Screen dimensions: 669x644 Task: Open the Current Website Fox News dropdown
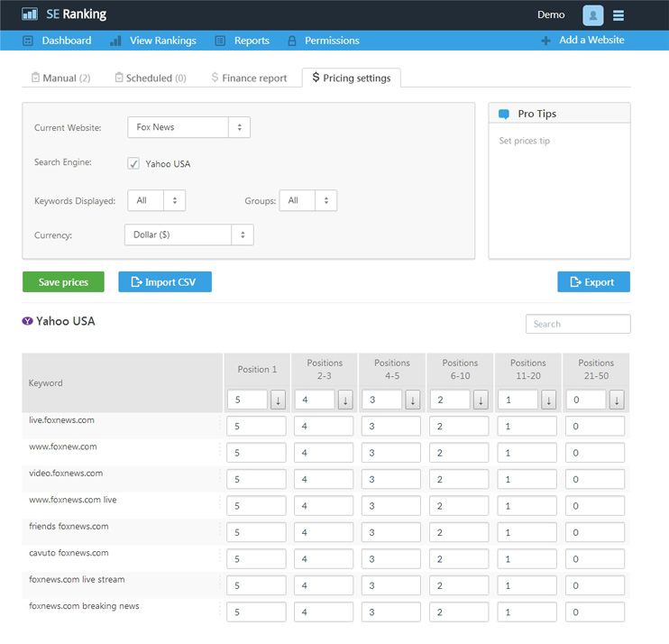[x=188, y=127]
